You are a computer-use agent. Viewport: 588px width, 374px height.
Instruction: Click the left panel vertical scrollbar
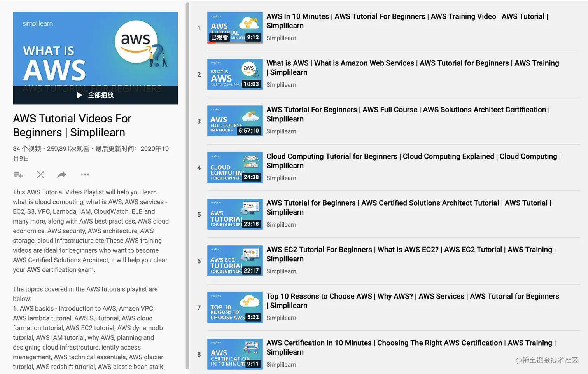point(187,186)
